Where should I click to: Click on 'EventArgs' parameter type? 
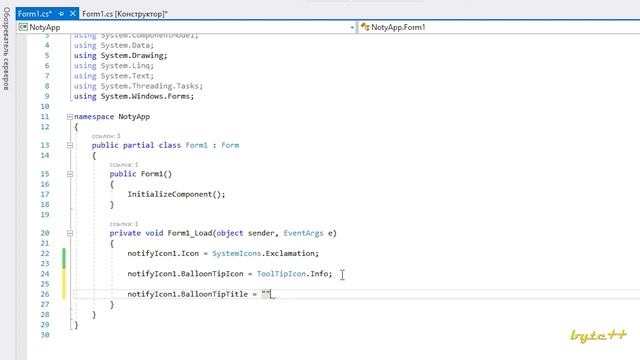point(303,233)
